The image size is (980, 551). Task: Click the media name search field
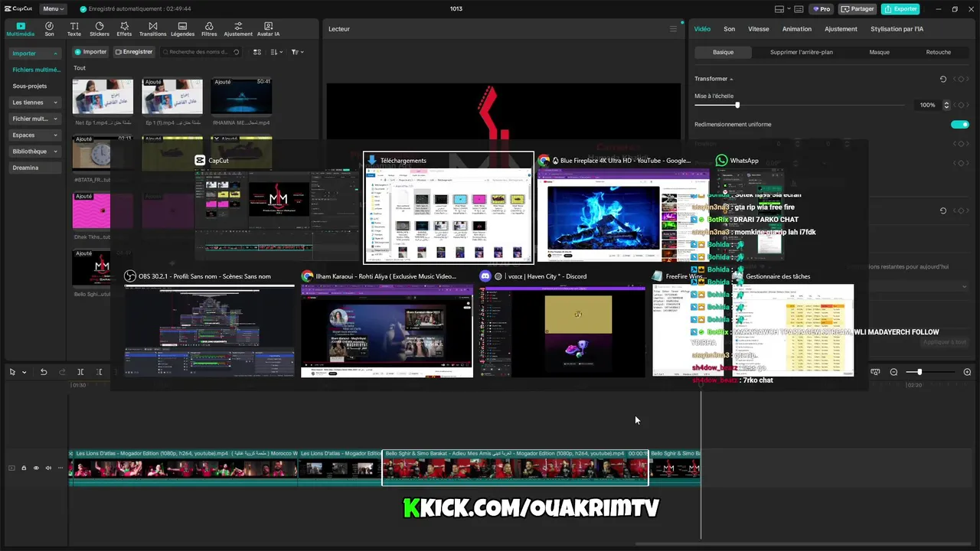[200, 52]
